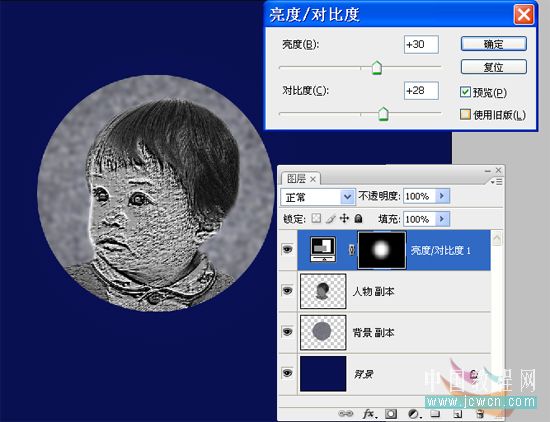Create new adjustment layer via half-circle icon
This screenshot has width=550, height=422.
click(414, 414)
